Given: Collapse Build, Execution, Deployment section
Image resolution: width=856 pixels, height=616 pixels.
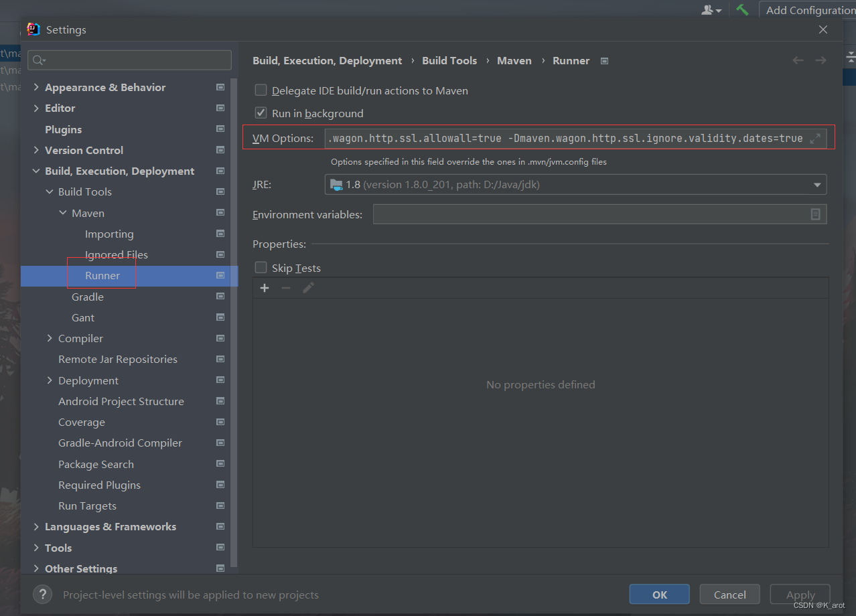Looking at the screenshot, I should (36, 171).
